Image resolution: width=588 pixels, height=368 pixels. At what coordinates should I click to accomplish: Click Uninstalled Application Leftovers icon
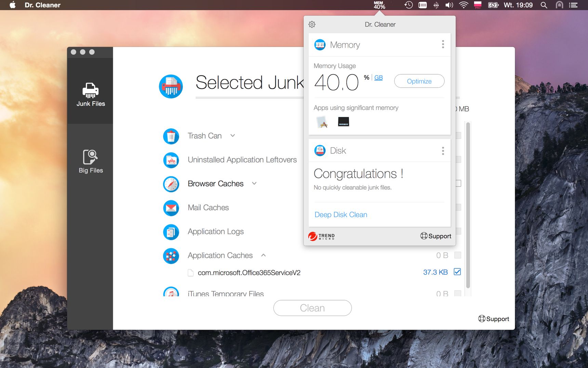click(171, 160)
